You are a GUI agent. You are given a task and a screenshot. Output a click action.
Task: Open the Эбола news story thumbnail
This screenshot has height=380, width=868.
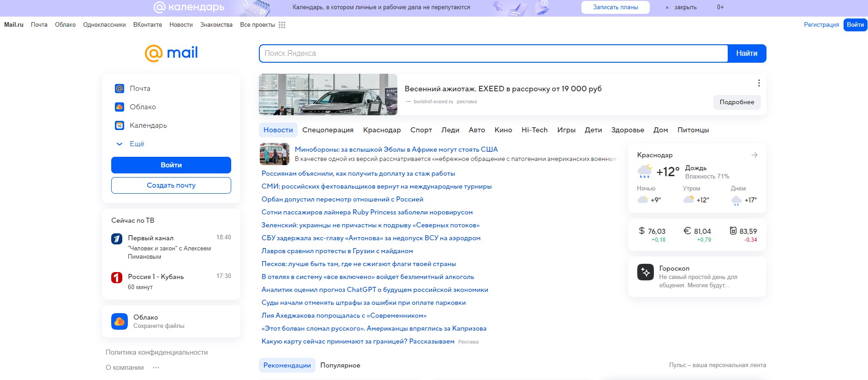[275, 154]
